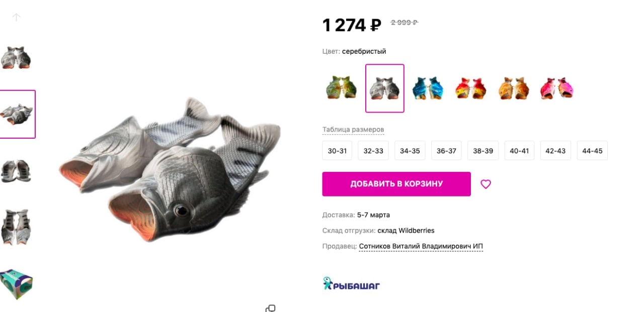644x312 pixels.
Task: Choose size 40-41
Action: [519, 151]
